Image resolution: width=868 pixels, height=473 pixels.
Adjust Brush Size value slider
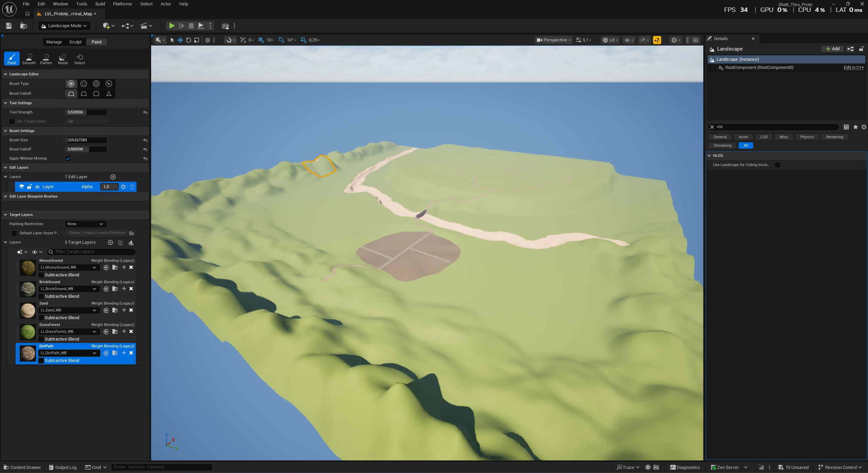pyautogui.click(x=86, y=140)
